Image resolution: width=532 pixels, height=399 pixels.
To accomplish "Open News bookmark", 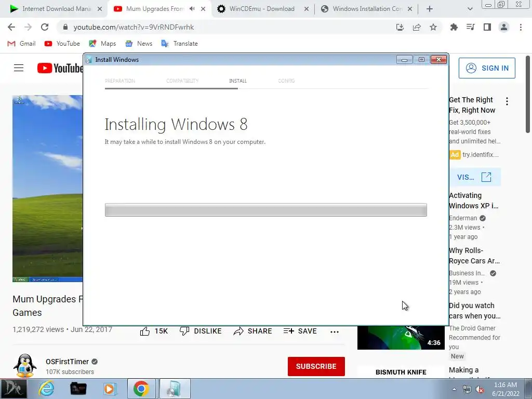I will pos(139,44).
